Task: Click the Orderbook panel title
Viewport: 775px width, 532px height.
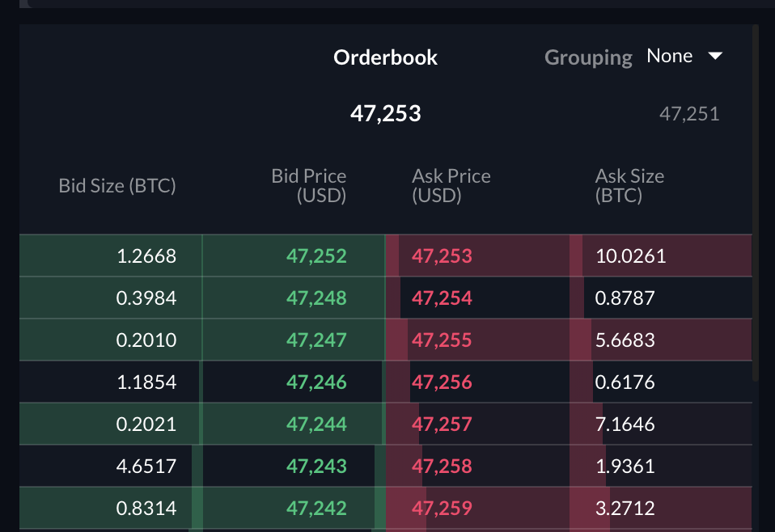Action: click(x=385, y=57)
